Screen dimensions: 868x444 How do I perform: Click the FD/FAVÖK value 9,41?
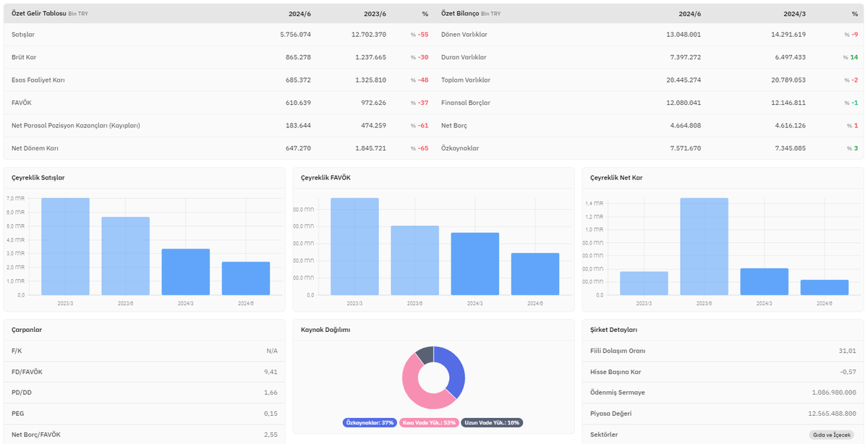click(x=271, y=372)
